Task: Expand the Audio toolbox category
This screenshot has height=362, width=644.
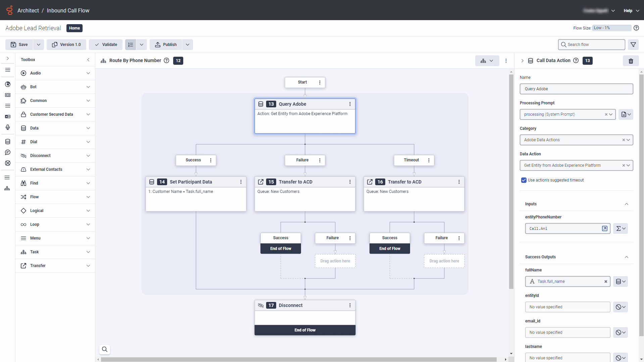Action: pos(55,73)
